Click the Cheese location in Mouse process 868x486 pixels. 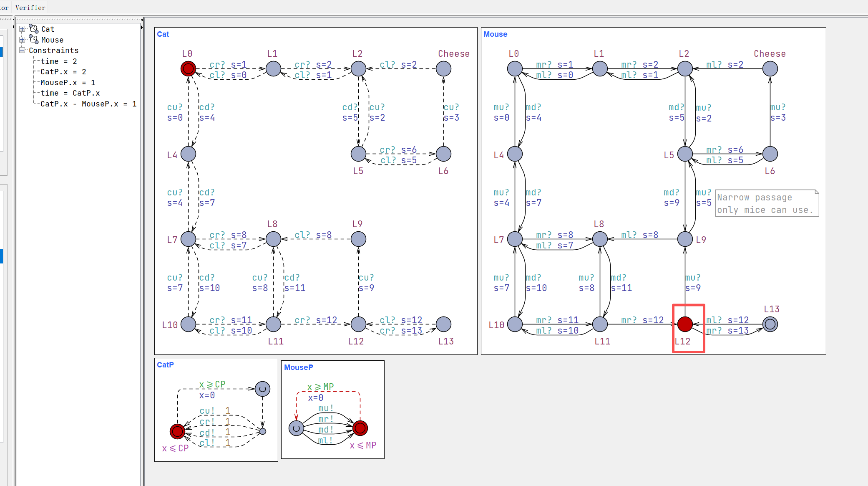pos(770,68)
